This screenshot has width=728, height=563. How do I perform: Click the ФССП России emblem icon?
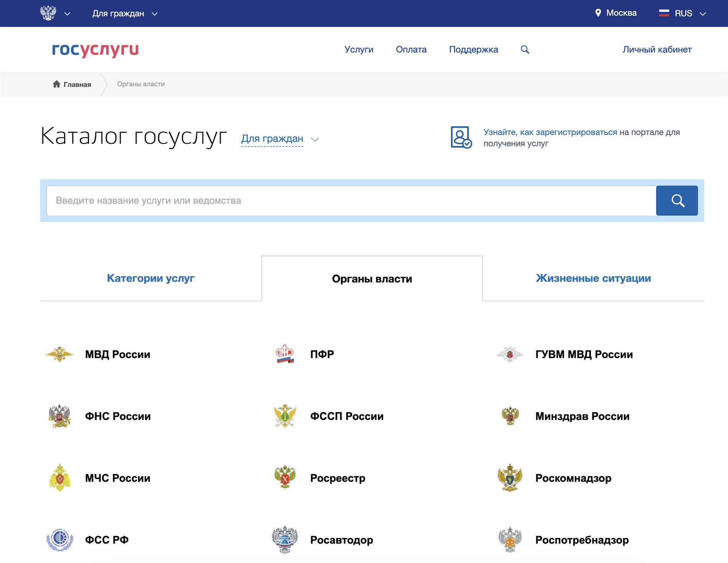point(285,416)
